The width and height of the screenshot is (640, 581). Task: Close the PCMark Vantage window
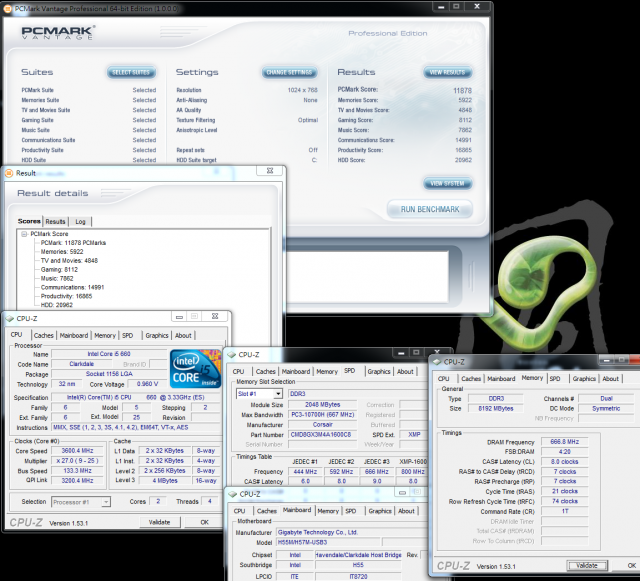477,7
